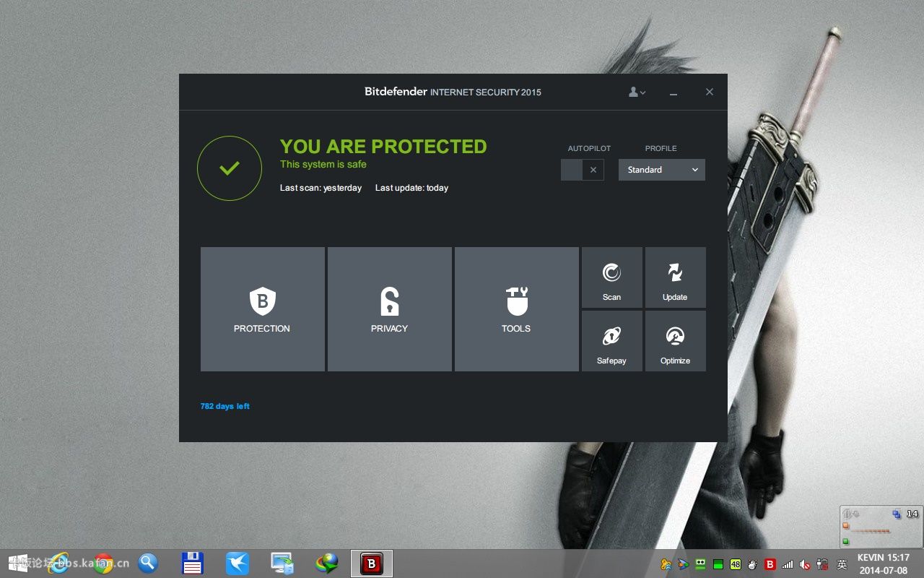Click the Bitdefender Internet Security 2015 title

453,92
